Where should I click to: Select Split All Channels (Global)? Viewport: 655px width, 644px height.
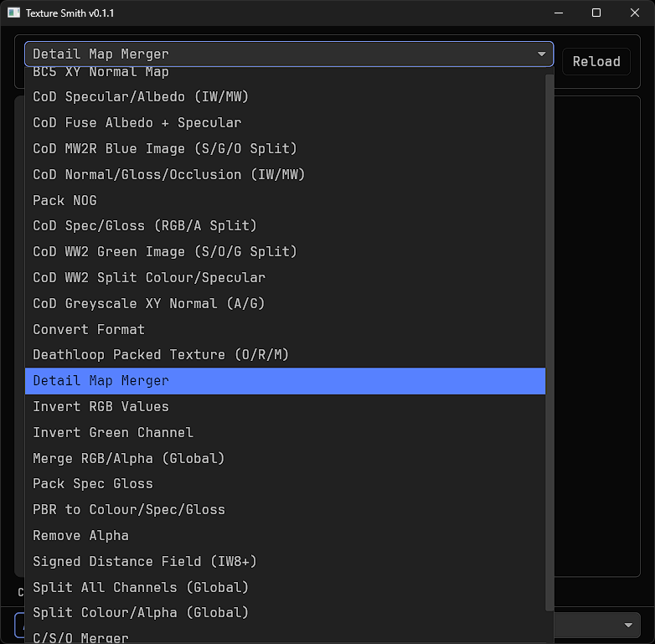click(285, 587)
